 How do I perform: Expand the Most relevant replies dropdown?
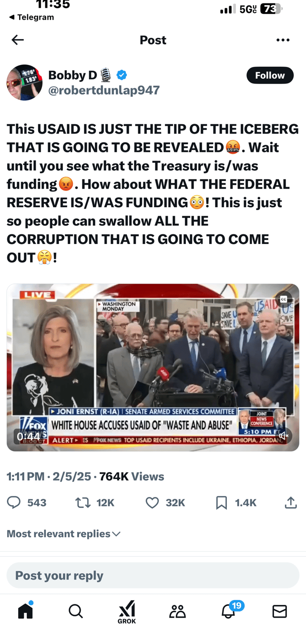tap(63, 534)
